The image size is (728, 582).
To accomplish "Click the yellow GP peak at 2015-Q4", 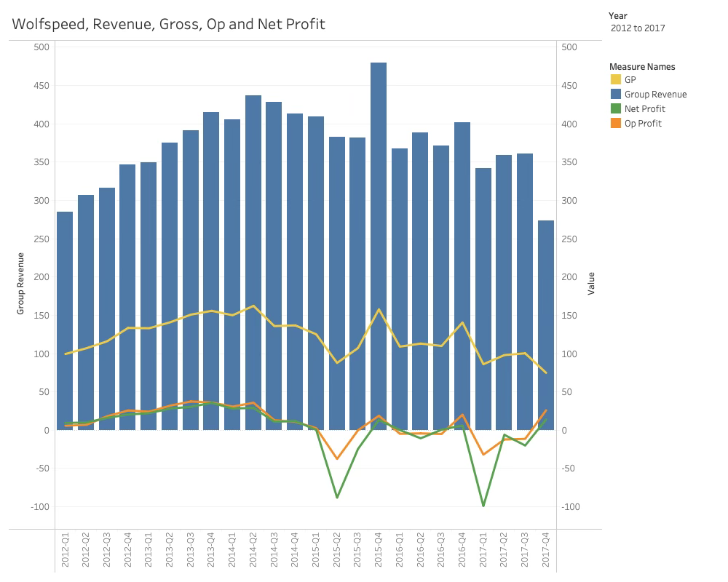I will pos(379,309).
